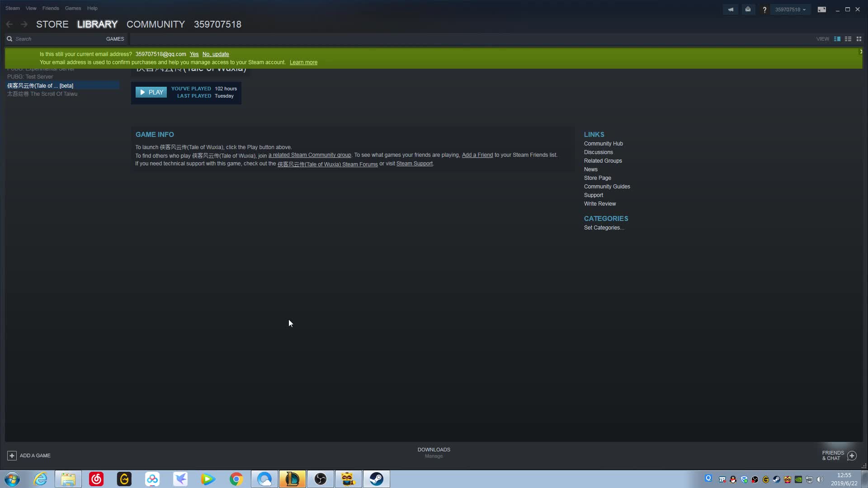Click the Friends & Chat plus icon
The width and height of the screenshot is (868, 488).
click(x=852, y=455)
